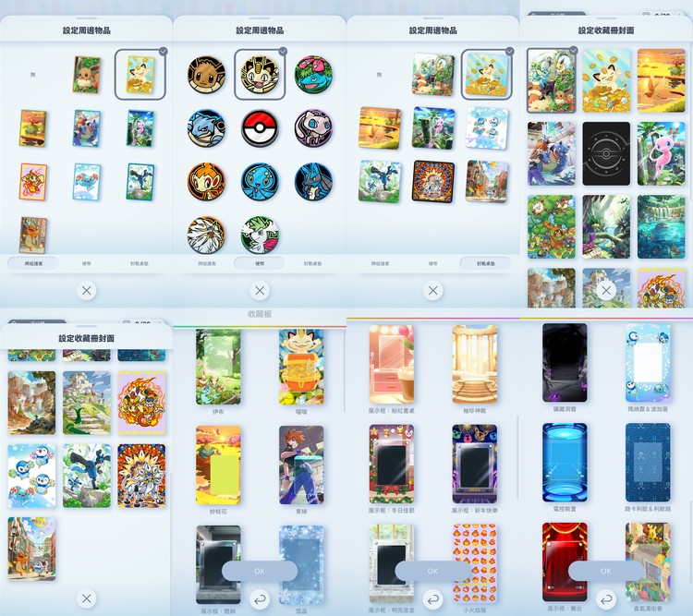The height and width of the screenshot is (616, 693).
Task: Select the Shaymin coin
Action: [x=260, y=235]
